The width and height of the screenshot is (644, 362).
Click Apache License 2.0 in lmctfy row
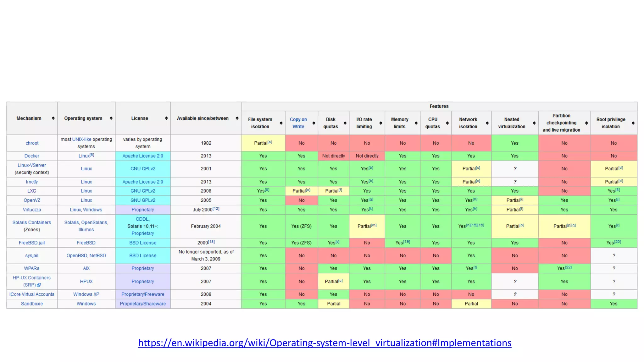[143, 182]
